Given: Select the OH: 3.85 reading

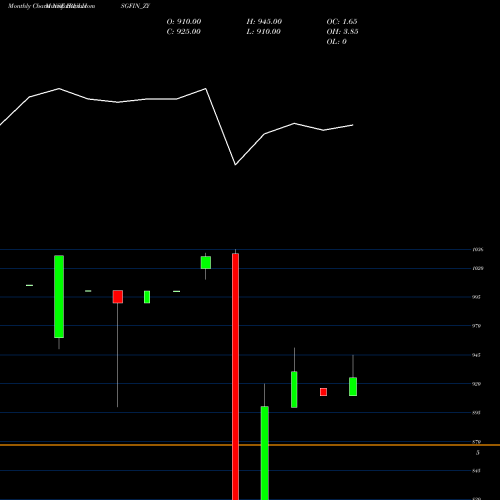Looking at the screenshot, I should (343, 32).
